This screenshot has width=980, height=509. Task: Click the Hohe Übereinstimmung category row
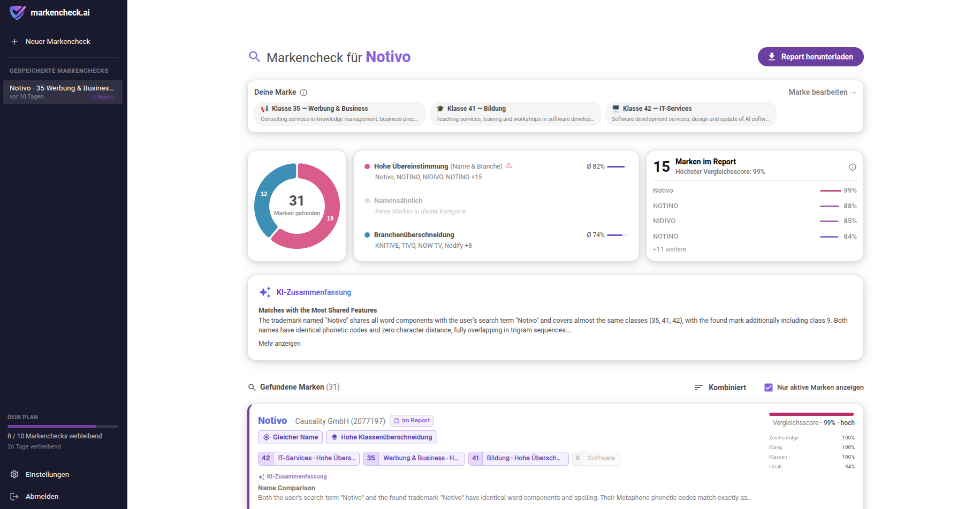496,171
